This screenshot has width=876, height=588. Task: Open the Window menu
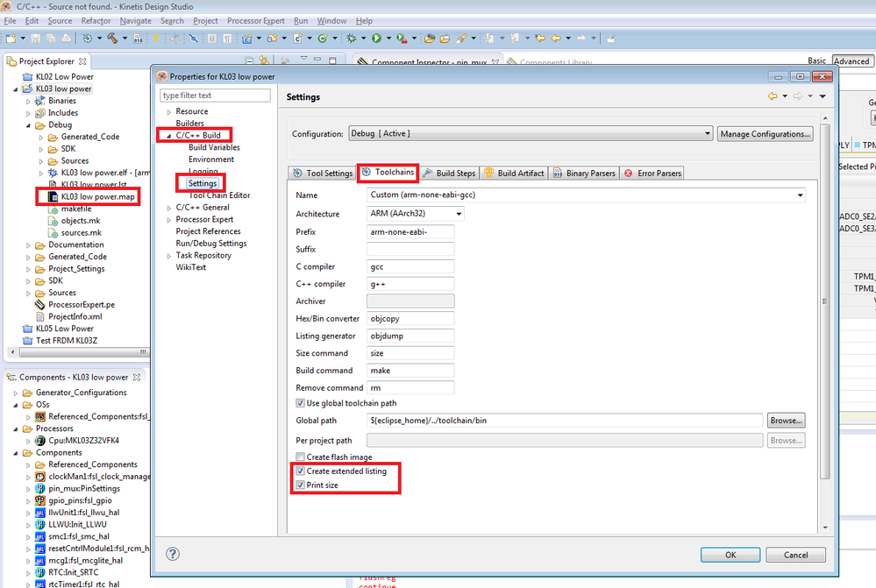pyautogui.click(x=331, y=21)
